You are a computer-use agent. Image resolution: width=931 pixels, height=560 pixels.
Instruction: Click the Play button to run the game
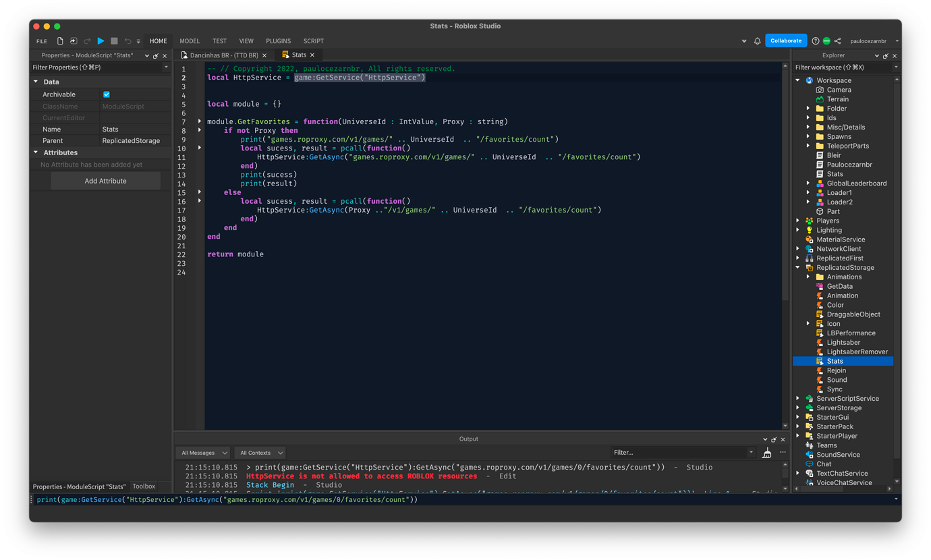(101, 40)
